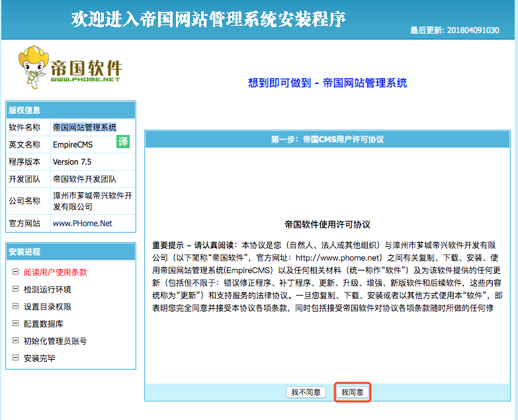Click the box icon beside 检测运行环境

coord(15,289)
